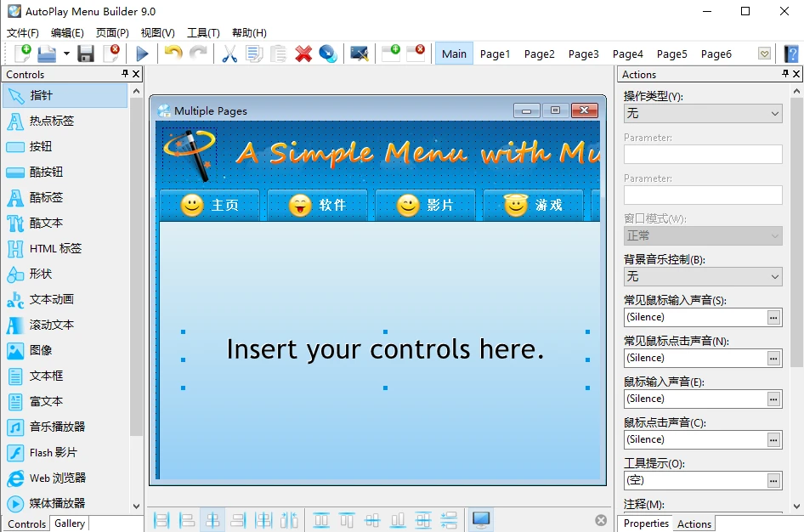
Task: Toggle horizontal center alignment on bottom toolbar
Action: (x=212, y=519)
